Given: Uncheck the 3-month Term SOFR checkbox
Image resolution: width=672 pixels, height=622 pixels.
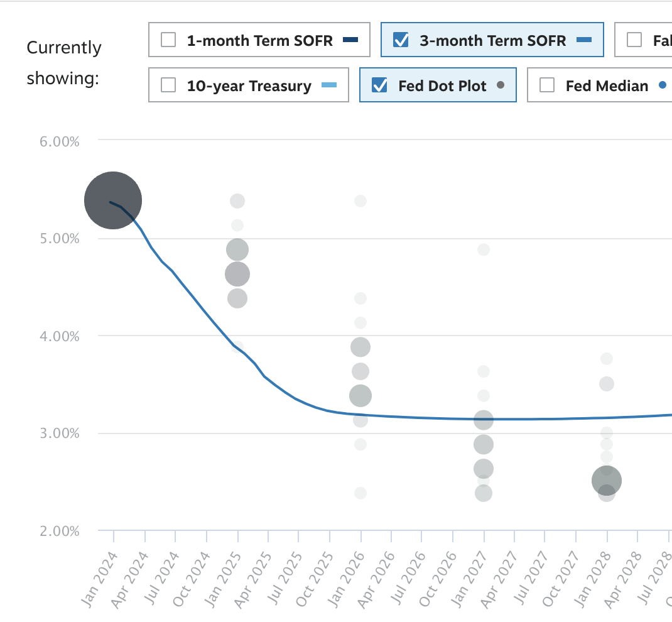Looking at the screenshot, I should coord(401,40).
